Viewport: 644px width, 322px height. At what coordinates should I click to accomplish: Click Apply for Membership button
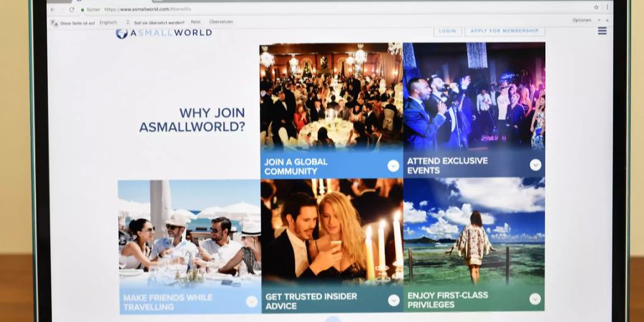click(x=504, y=31)
